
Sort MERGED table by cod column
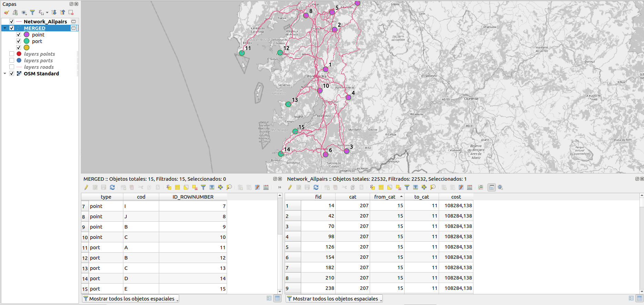click(141, 197)
